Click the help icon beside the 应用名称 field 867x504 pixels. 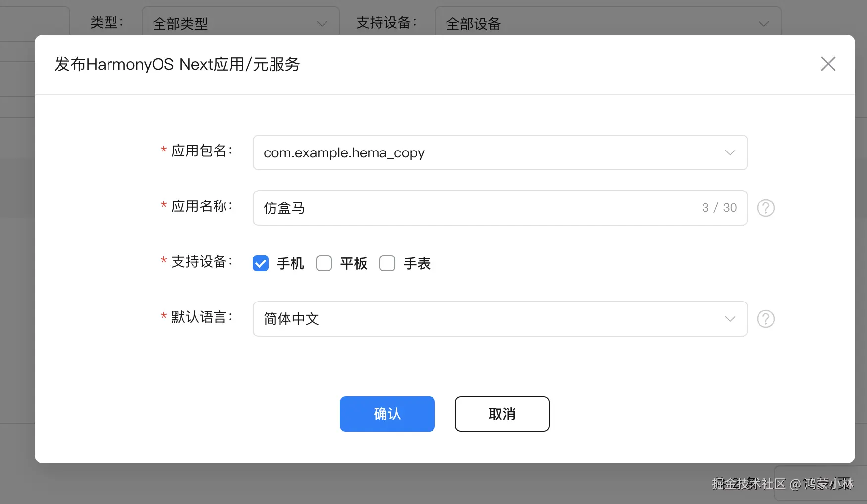click(765, 208)
